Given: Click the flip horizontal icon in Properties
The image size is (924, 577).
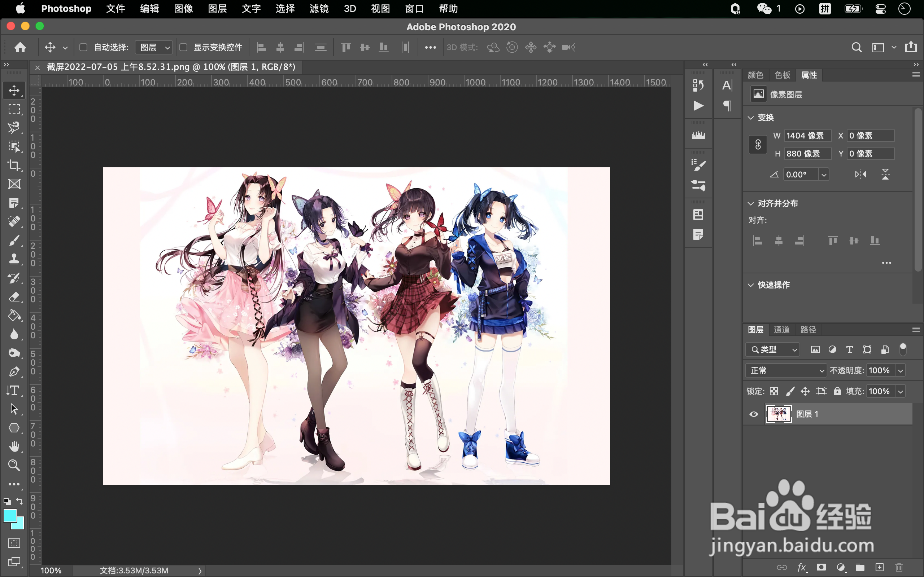Looking at the screenshot, I should tap(860, 175).
